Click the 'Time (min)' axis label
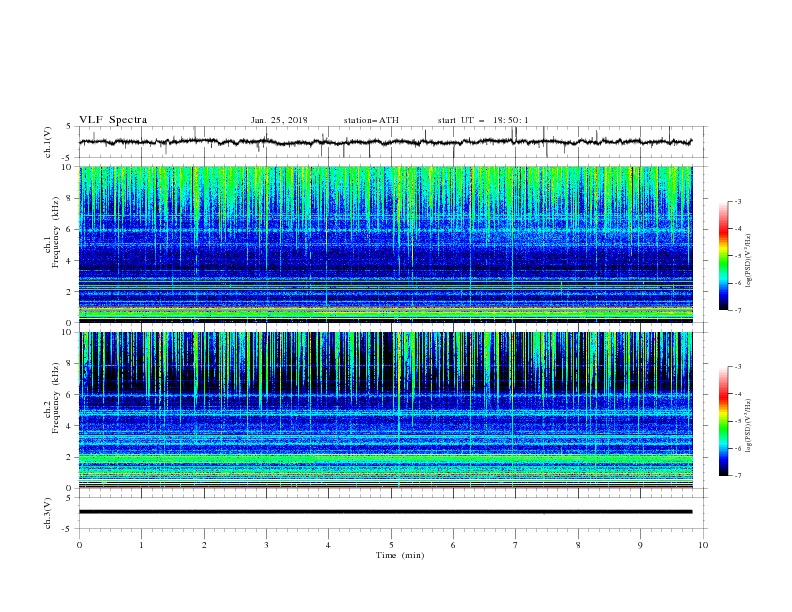The width and height of the screenshot is (792, 612). point(400,555)
